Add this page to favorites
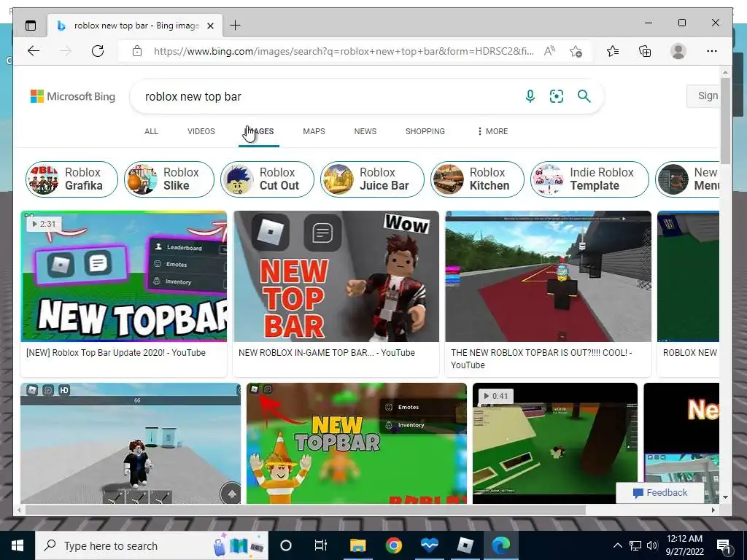 pos(576,51)
